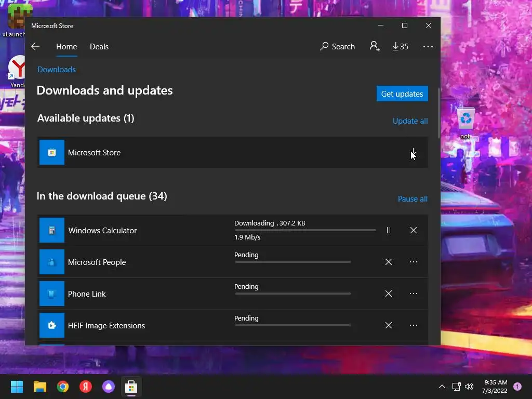Open Yandex Browser from the taskbar
The height and width of the screenshot is (399, 532).
pos(86,387)
